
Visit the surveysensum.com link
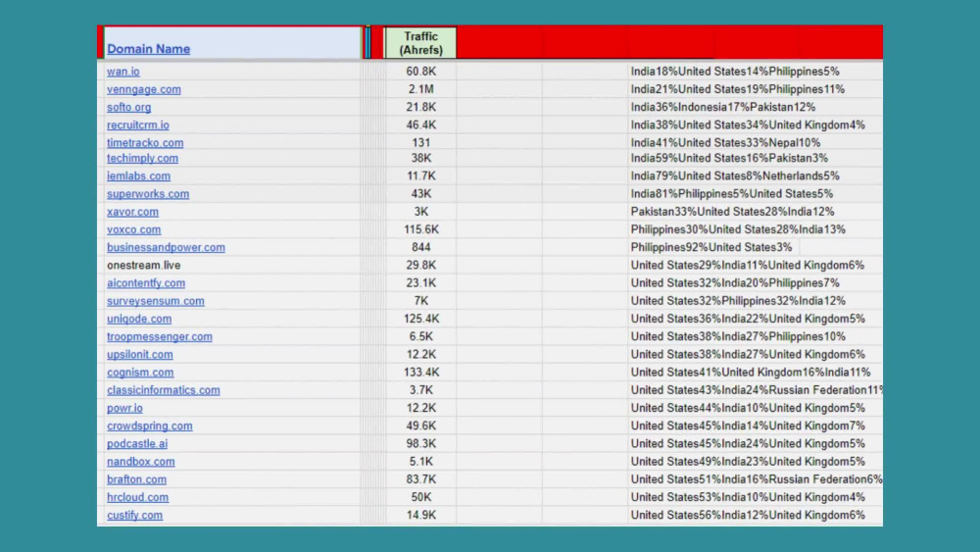(156, 301)
